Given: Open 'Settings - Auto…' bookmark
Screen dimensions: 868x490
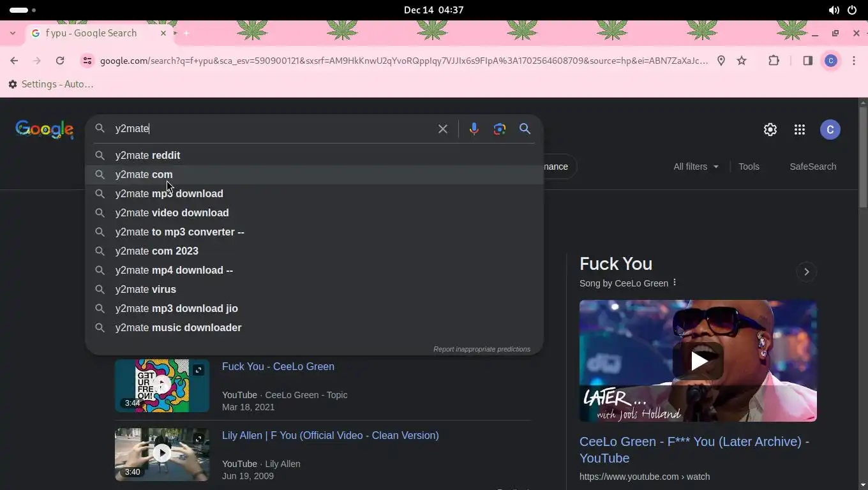Looking at the screenshot, I should [x=51, y=84].
